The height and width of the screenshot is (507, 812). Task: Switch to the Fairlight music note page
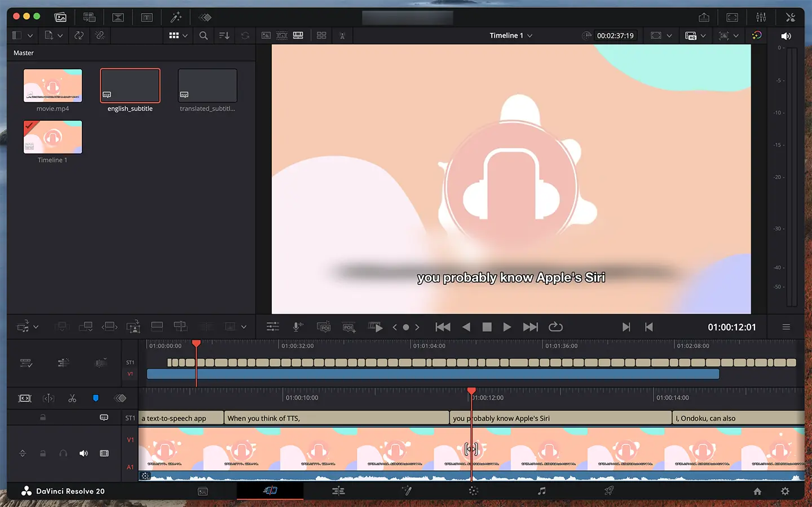pyautogui.click(x=541, y=491)
